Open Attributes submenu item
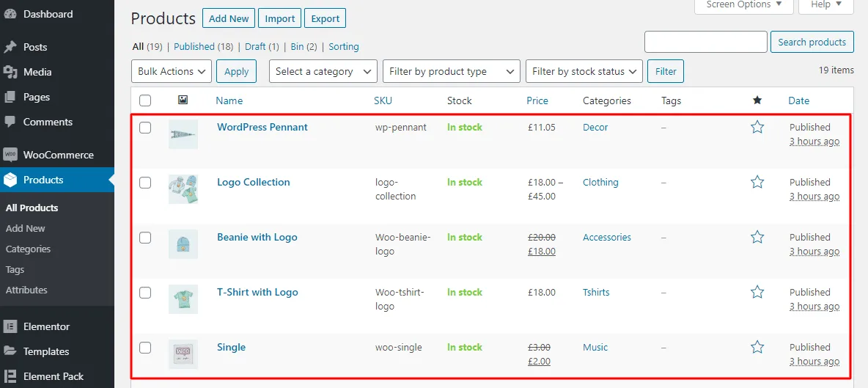This screenshot has width=868, height=388. coord(26,290)
